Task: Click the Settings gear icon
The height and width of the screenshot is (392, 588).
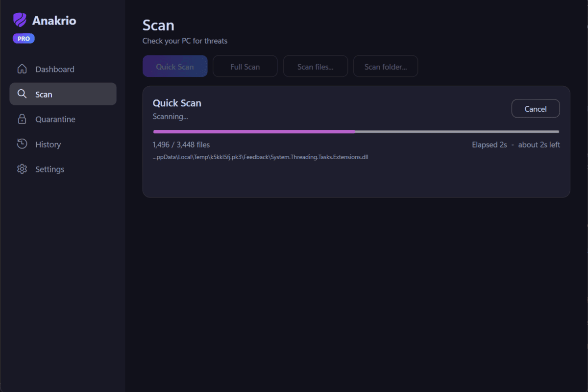Action: coord(22,169)
